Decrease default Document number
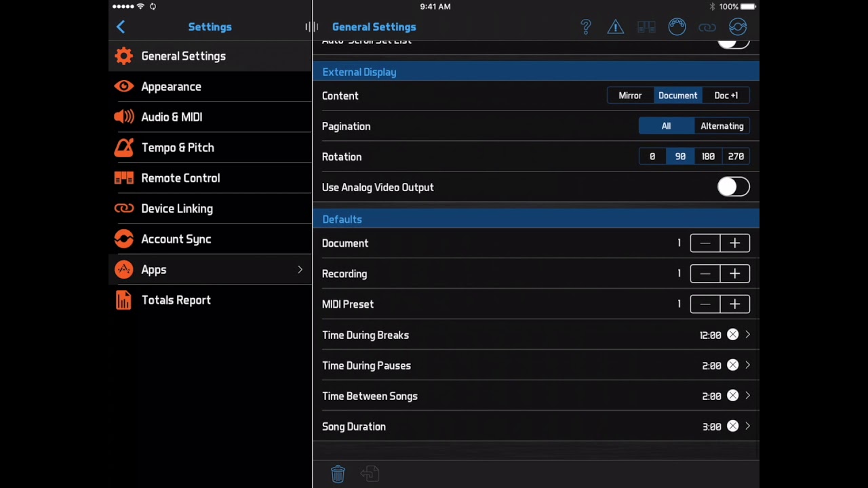The height and width of the screenshot is (488, 868). pos(705,243)
